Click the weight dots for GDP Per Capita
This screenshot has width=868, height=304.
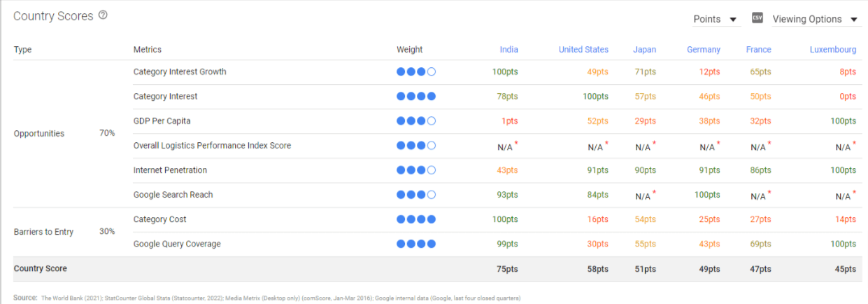tap(416, 121)
